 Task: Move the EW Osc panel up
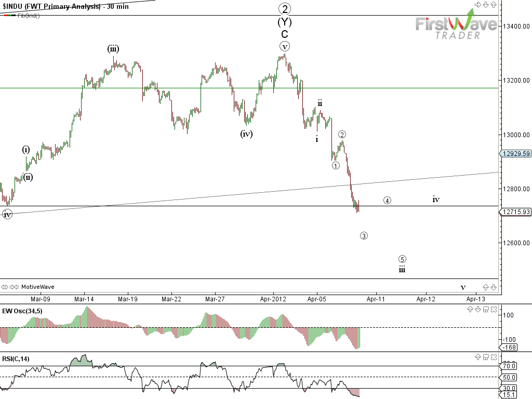(x=471, y=310)
